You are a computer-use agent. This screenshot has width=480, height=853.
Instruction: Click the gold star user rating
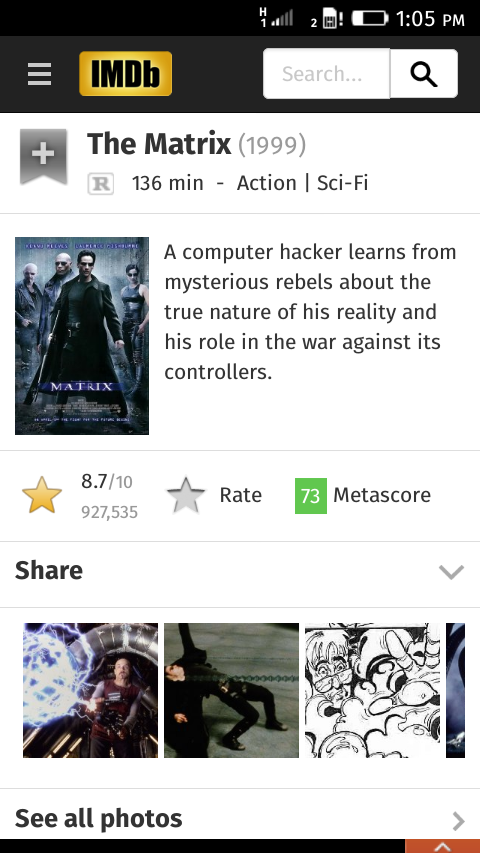click(42, 495)
